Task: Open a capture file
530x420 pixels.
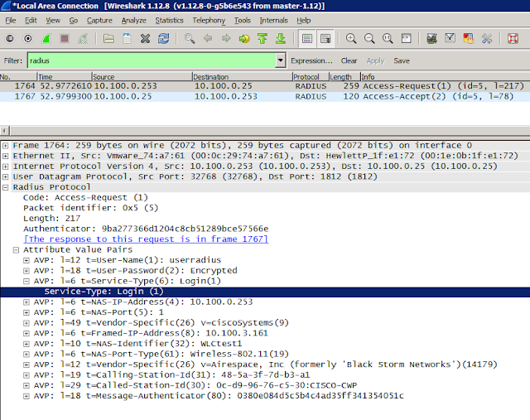Action: (108, 39)
